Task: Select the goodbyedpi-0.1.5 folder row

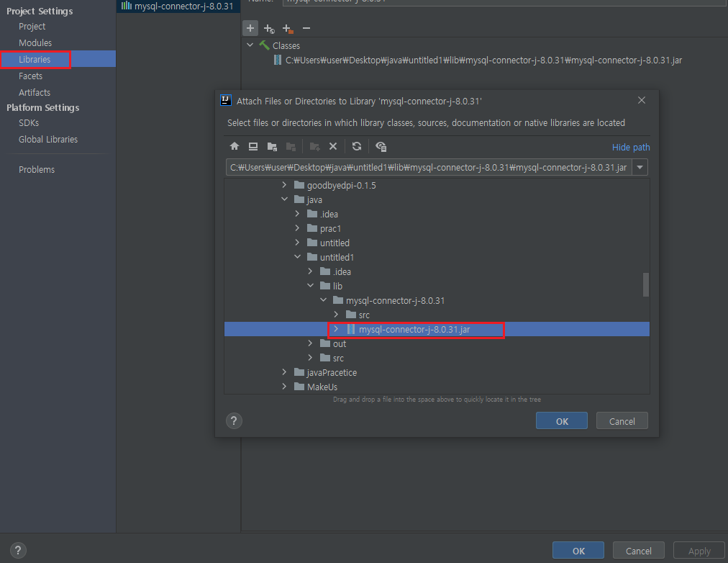Action: pos(437,185)
